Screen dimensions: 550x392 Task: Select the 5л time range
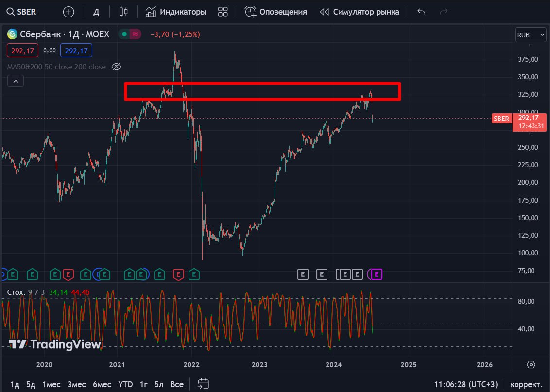(x=159, y=384)
